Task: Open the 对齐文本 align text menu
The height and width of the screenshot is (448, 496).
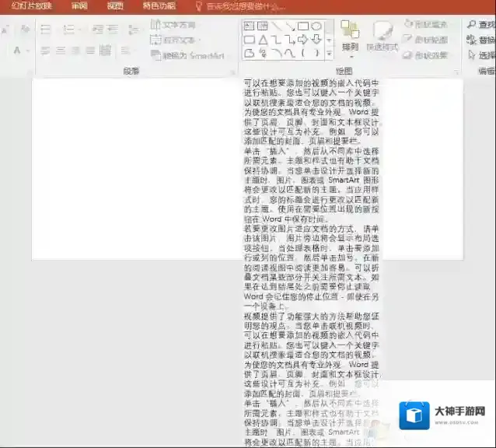Action: (176, 40)
